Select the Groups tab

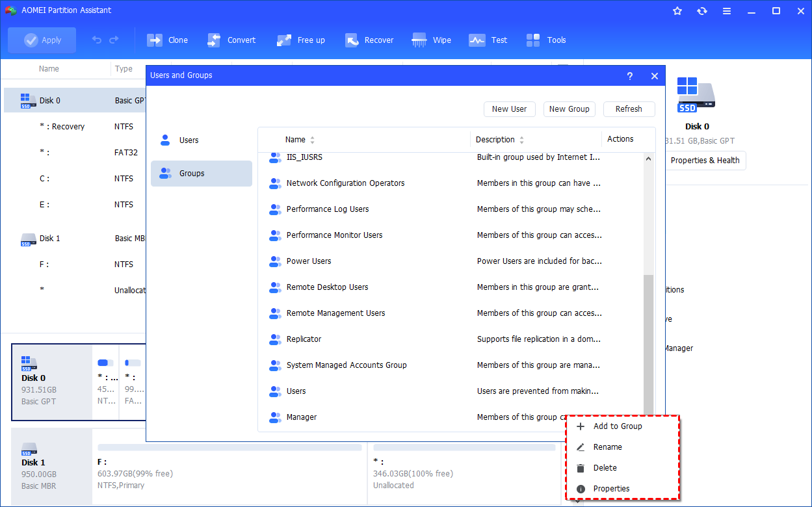pyautogui.click(x=202, y=174)
